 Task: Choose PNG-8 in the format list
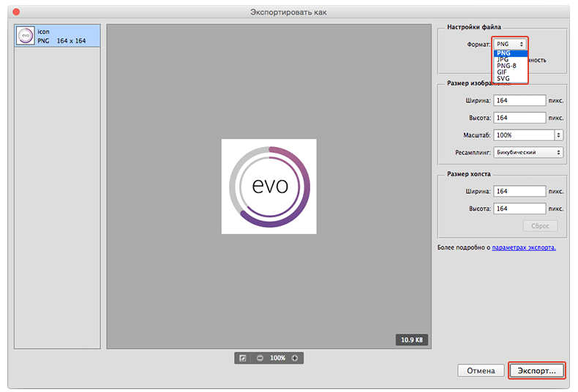[511, 66]
